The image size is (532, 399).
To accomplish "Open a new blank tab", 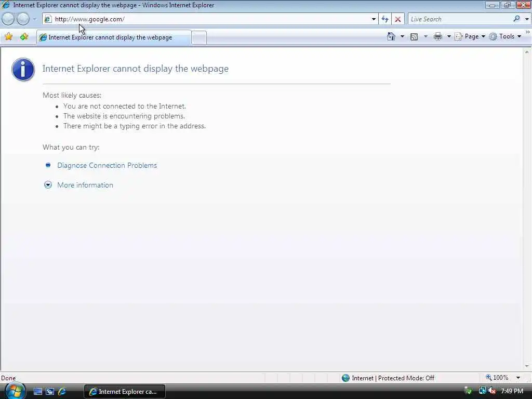I will pos(199,37).
